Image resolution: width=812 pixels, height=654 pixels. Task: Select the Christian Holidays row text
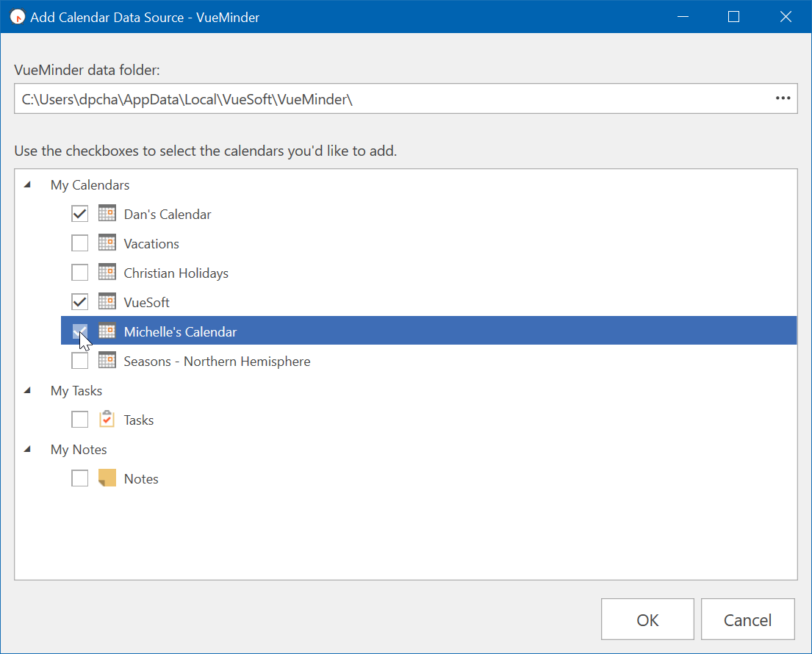pyautogui.click(x=176, y=273)
